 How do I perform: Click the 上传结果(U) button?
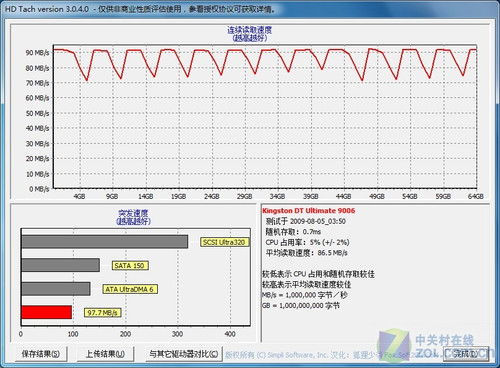(x=105, y=354)
